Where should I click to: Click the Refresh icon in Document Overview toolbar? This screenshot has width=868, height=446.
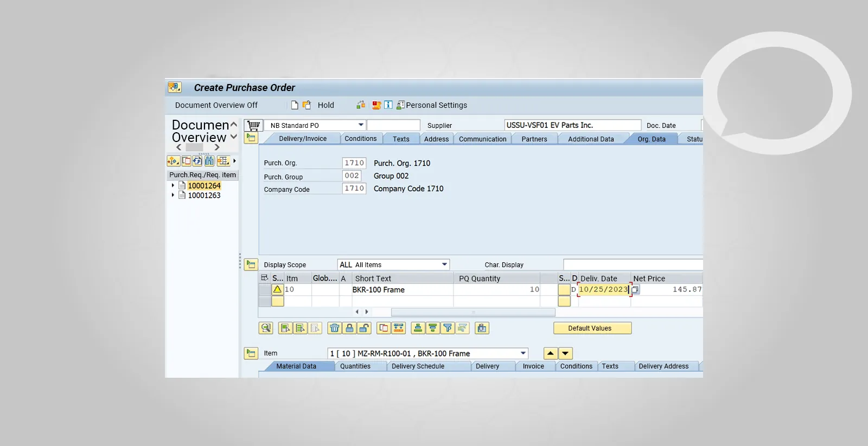pyautogui.click(x=197, y=161)
